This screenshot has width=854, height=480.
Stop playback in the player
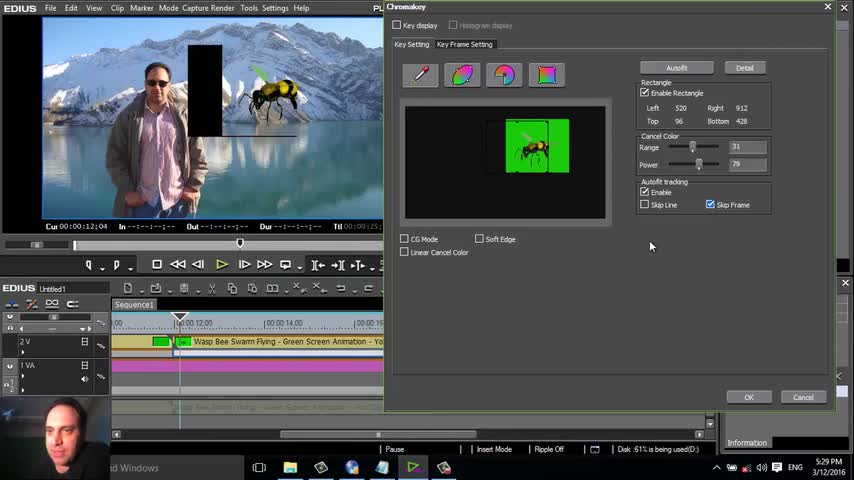pyautogui.click(x=157, y=265)
